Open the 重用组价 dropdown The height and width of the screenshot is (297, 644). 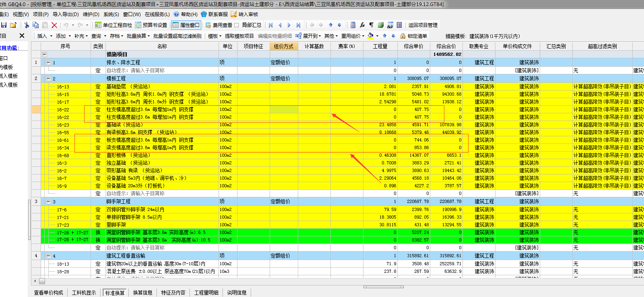click(353, 36)
